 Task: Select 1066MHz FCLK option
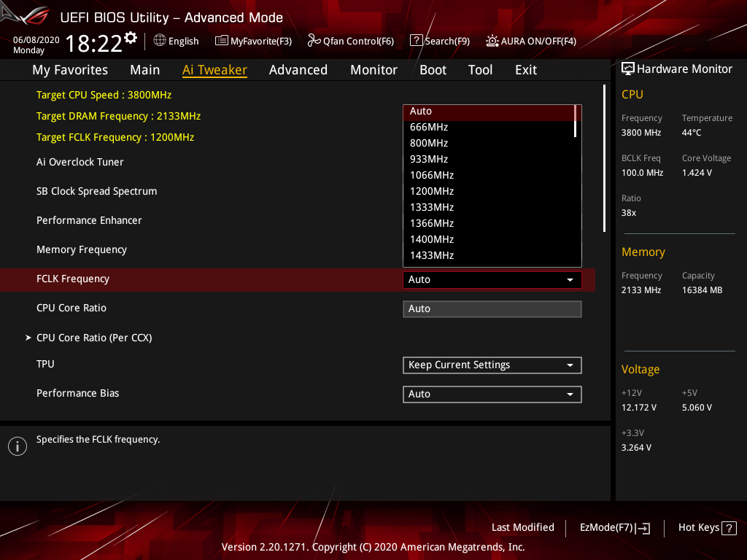point(489,175)
